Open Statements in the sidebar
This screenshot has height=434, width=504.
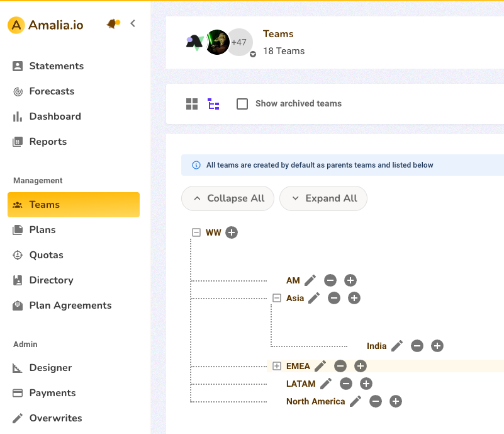click(x=74, y=66)
